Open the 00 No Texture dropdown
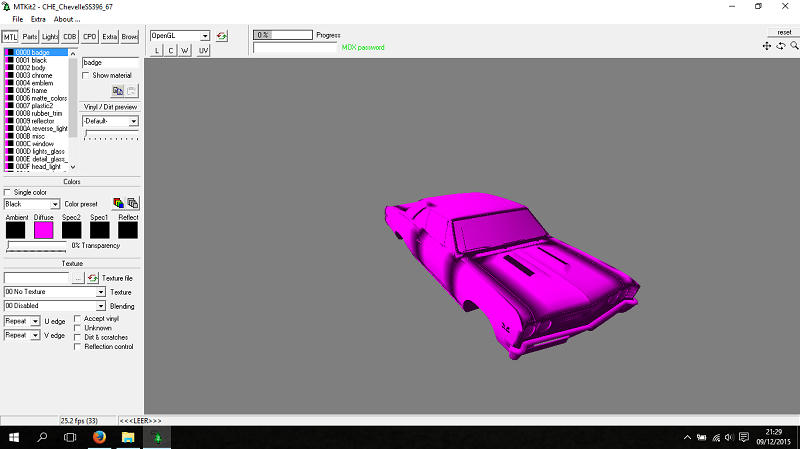The width and height of the screenshot is (800, 449). [101, 292]
